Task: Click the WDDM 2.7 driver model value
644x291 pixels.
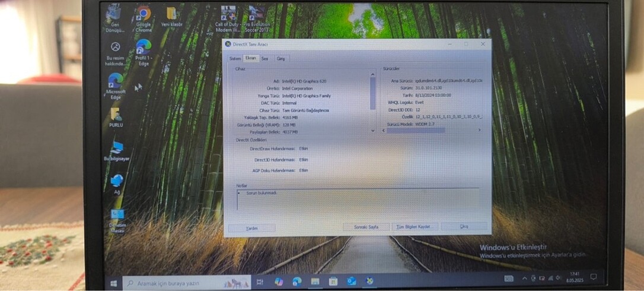Action: point(425,124)
